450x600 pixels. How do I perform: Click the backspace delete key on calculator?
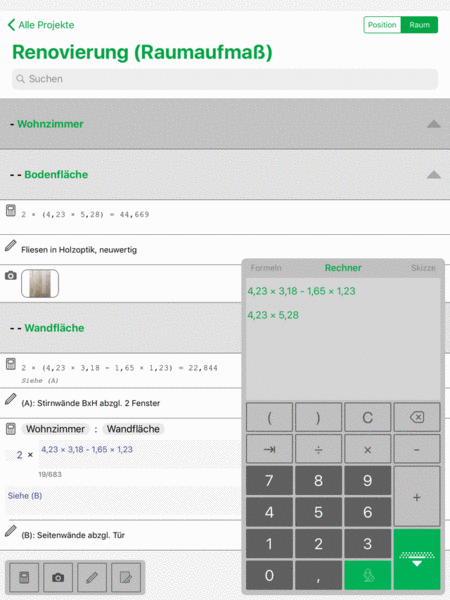click(417, 417)
